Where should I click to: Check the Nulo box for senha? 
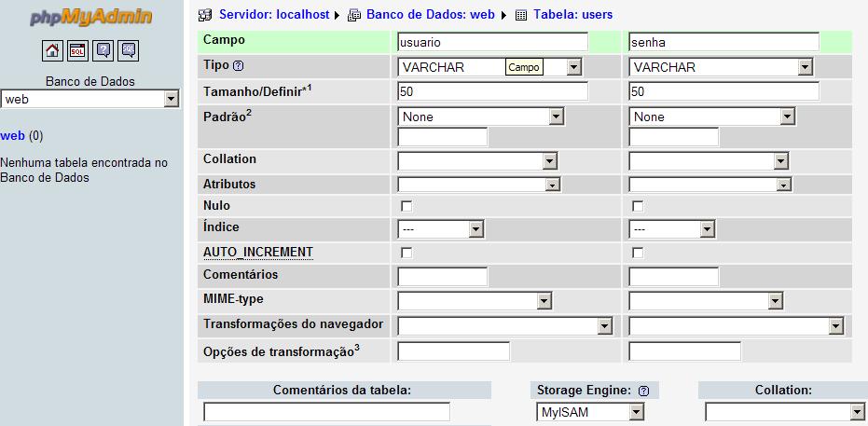(638, 206)
